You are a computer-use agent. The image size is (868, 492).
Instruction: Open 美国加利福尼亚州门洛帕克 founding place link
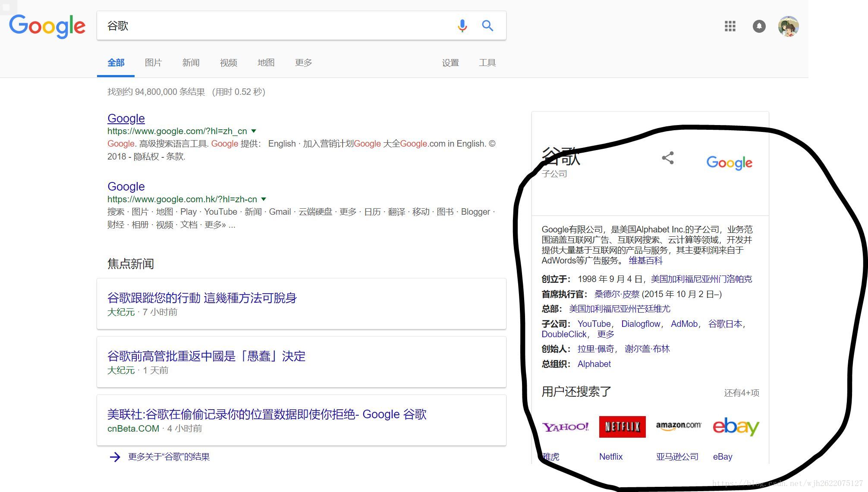701,279
